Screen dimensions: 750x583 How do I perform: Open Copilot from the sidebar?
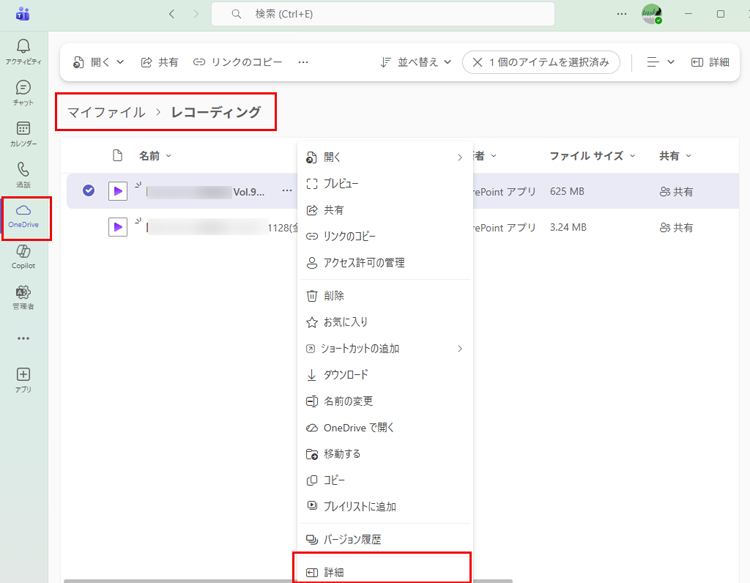click(x=23, y=257)
